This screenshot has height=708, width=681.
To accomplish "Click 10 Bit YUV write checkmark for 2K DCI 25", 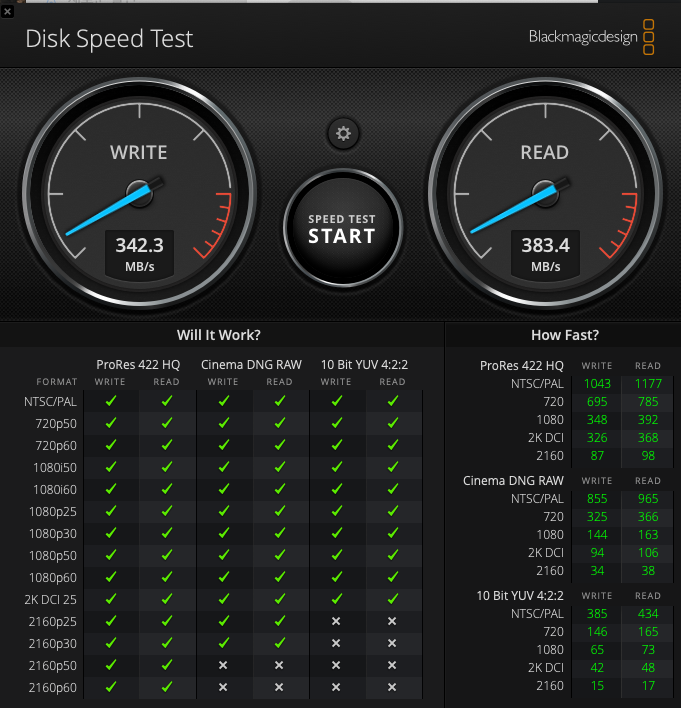I will tap(336, 599).
